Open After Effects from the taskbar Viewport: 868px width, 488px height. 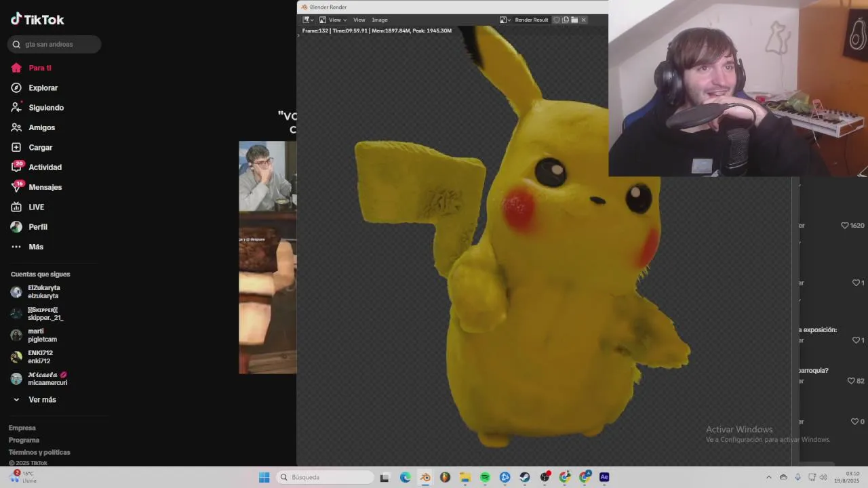point(604,477)
